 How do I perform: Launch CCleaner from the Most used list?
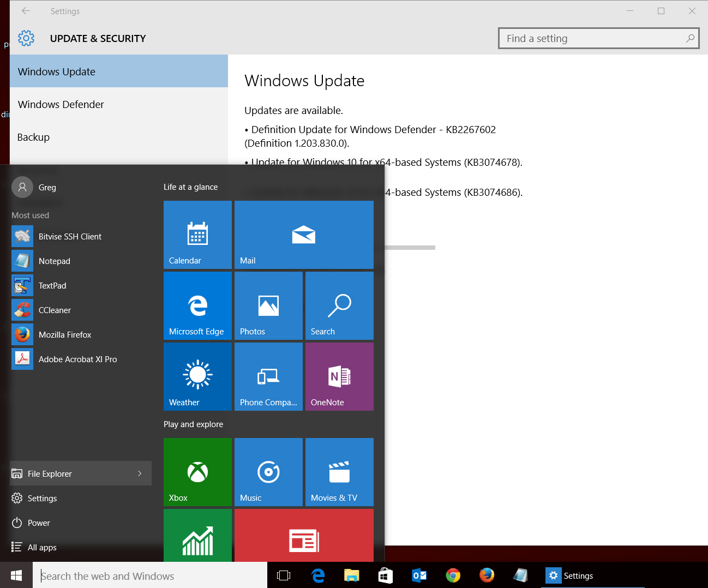pos(55,310)
